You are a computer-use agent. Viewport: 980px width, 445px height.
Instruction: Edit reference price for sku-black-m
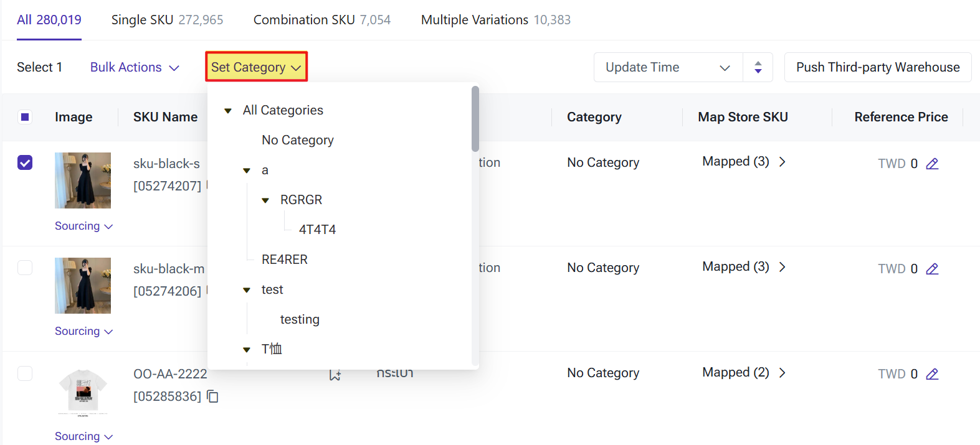(932, 269)
